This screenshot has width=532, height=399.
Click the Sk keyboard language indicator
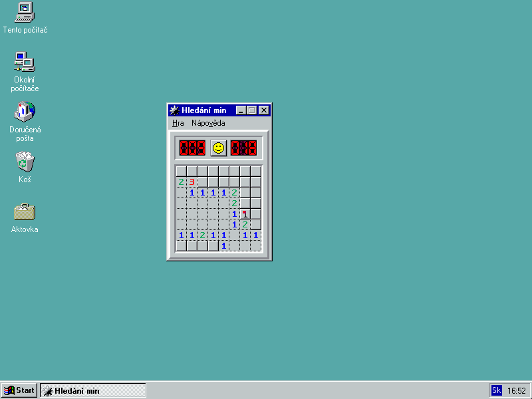(496, 390)
